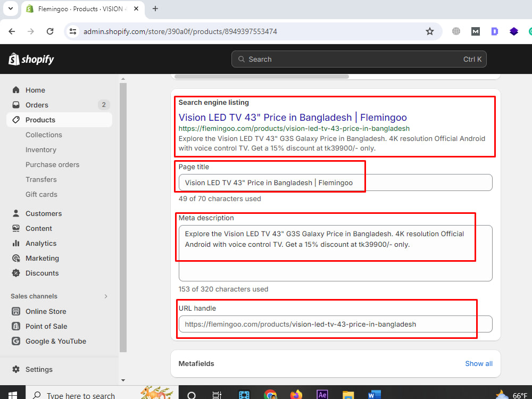The image size is (532, 399).
Task: Click the Discounts badge icon
Action: tap(16, 273)
